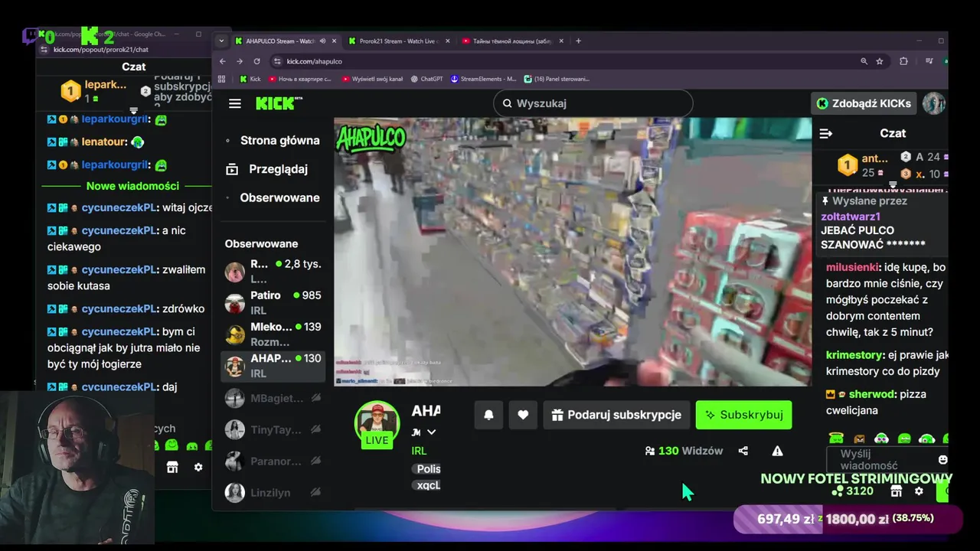Click the KICK logo
Screen dimensions: 980x551
pyautogui.click(x=279, y=103)
